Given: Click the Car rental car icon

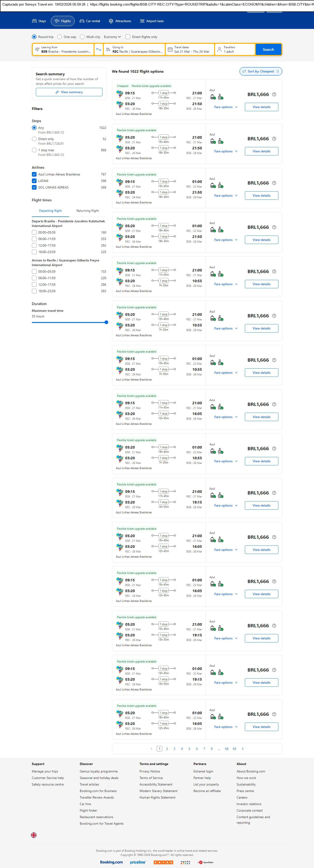Looking at the screenshot, I should [x=82, y=21].
